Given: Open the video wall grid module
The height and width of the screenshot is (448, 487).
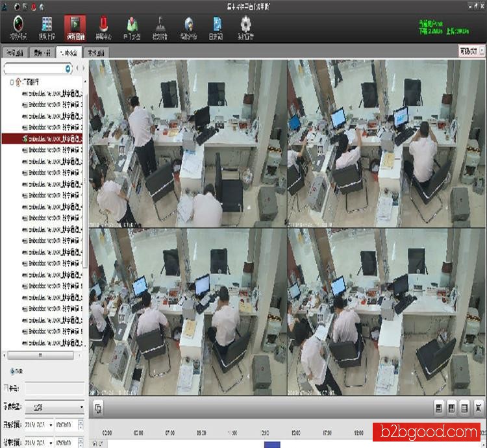Looking at the screenshot, I should 47,28.
